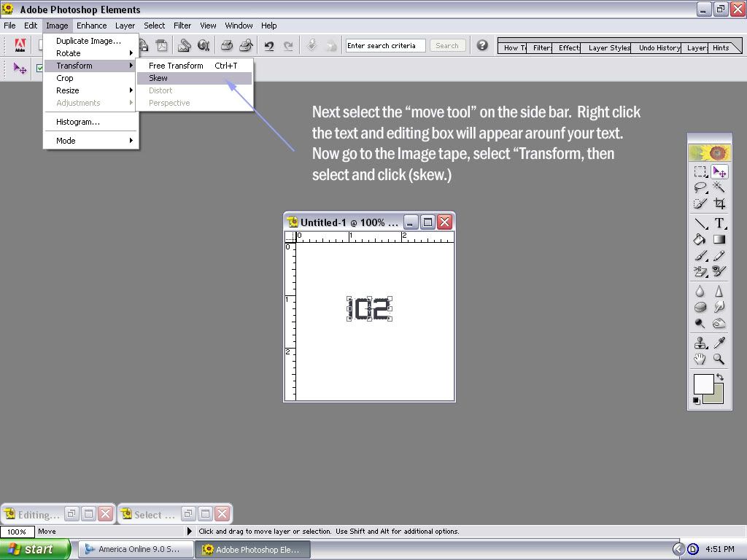The height and width of the screenshot is (560, 747).
Task: Open the Undo History palette tab
Action: [658, 47]
